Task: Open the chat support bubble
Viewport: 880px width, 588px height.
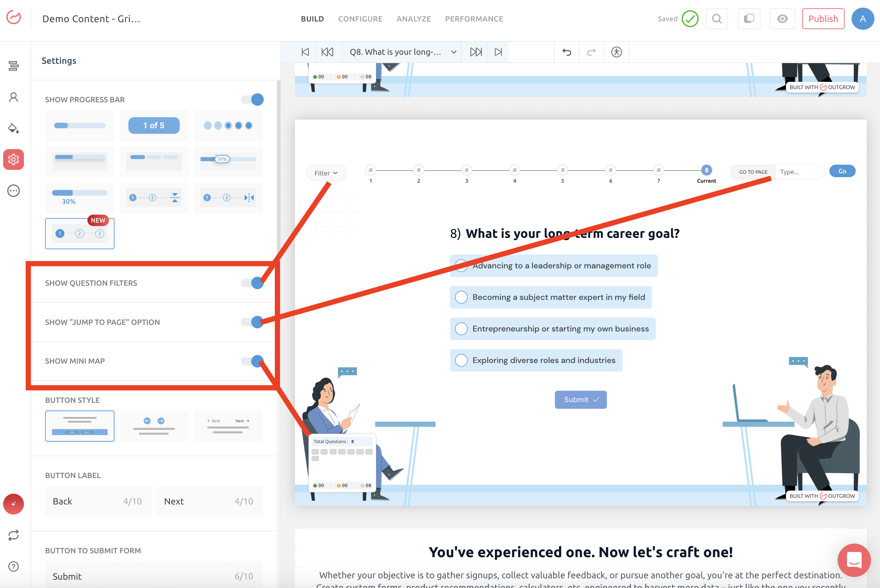Action: coord(854,560)
